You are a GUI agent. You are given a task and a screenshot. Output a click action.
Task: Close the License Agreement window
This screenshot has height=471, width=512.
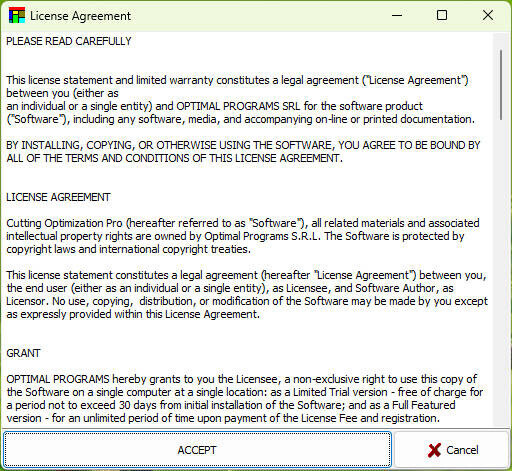(x=488, y=15)
